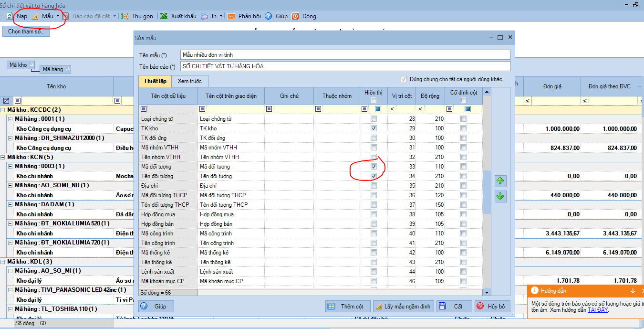This screenshot has height=329, width=644.
Task: Open the Mẫu template toolbar button
Action: click(x=43, y=16)
